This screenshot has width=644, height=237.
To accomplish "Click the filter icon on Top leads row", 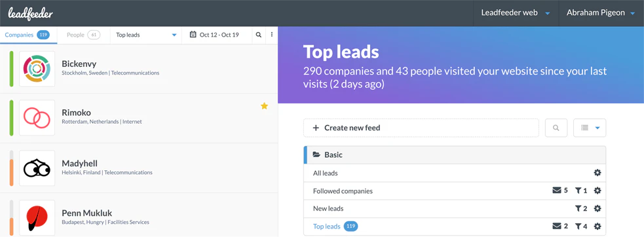I will pyautogui.click(x=578, y=227).
